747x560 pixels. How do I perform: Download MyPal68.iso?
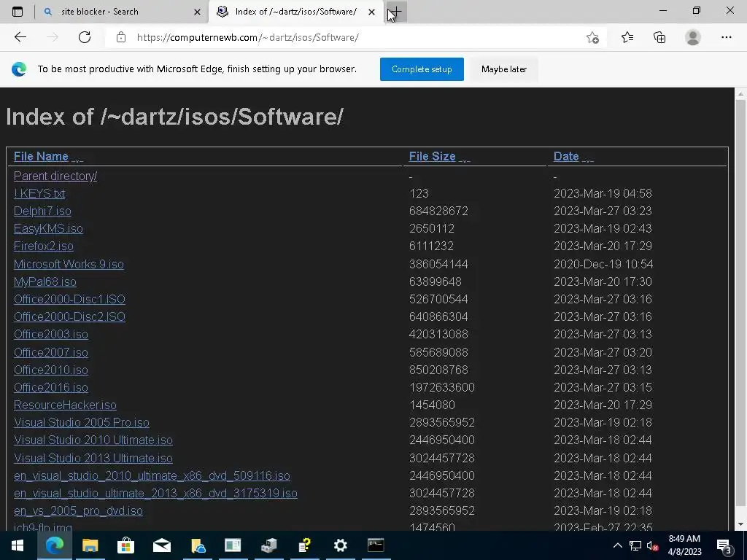tap(44, 281)
